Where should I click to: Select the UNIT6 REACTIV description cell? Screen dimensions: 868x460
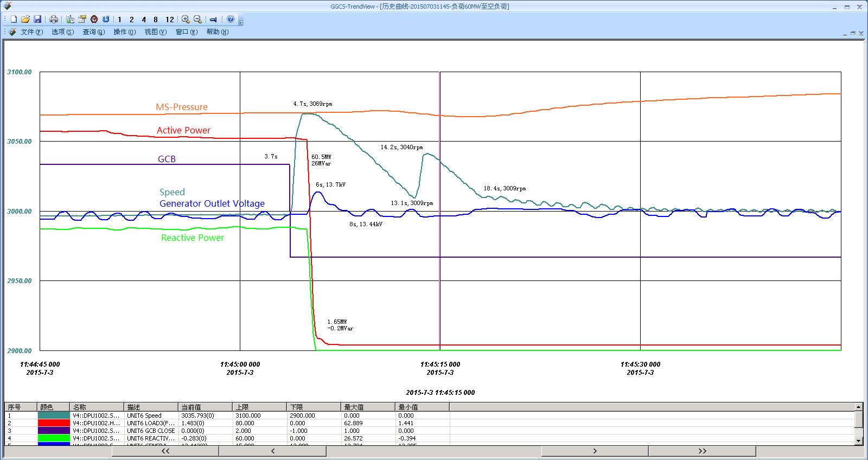151,438
